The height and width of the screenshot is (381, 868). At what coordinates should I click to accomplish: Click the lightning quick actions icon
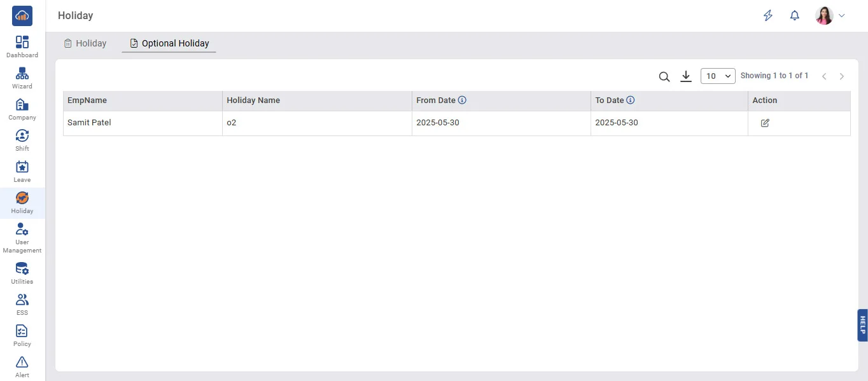click(768, 16)
